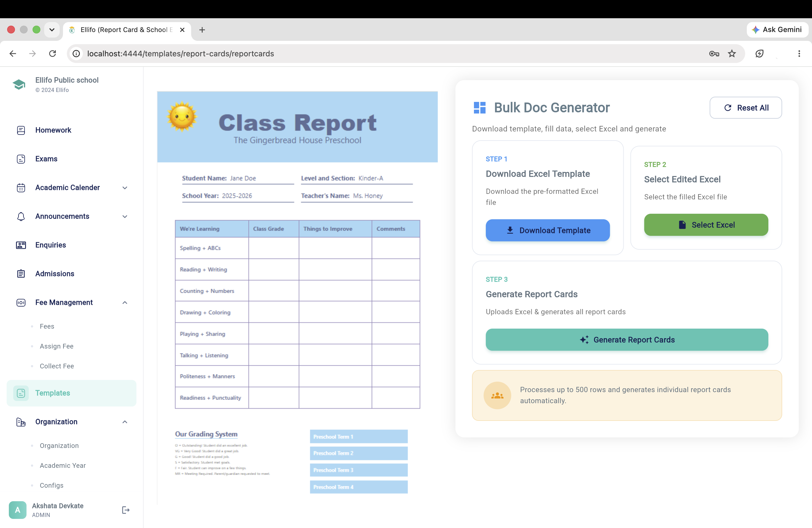The height and width of the screenshot is (528, 812).
Task: Click the Preschool Term 3 bar
Action: click(x=358, y=470)
